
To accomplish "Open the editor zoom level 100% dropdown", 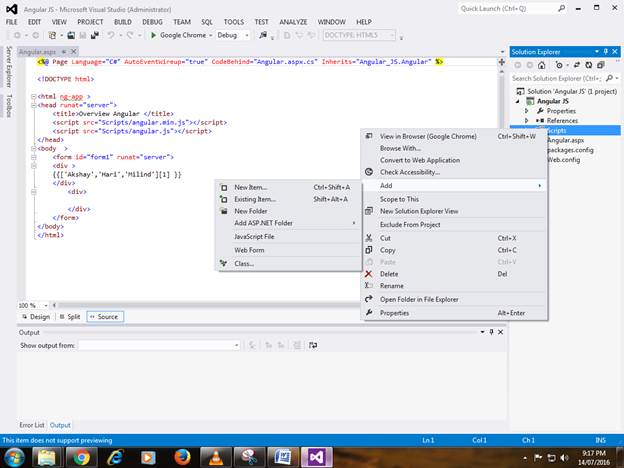I will click(44, 305).
